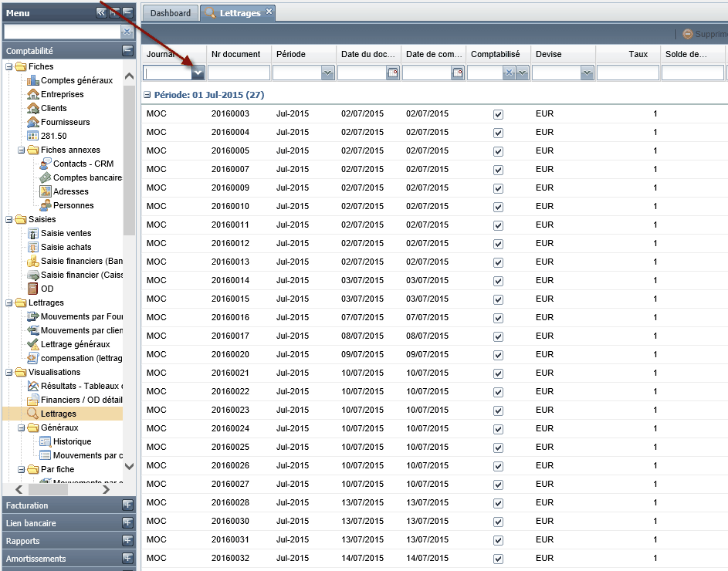Viewport: 728px width, 571px height.
Task: Click the Saisie ventes icon
Action: coord(33,234)
